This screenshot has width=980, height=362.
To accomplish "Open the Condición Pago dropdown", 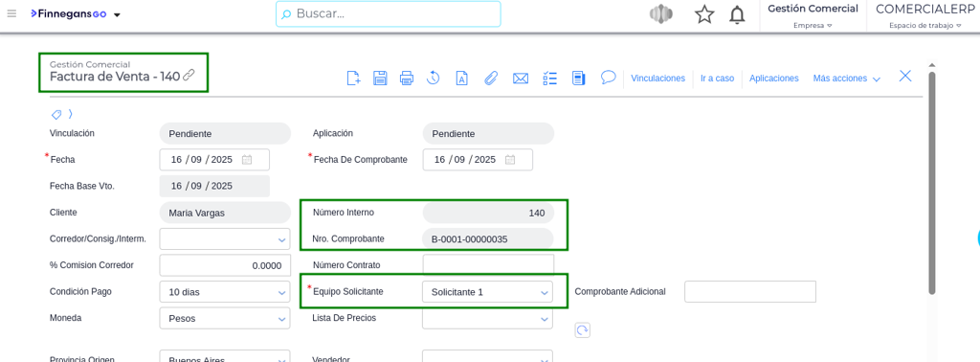I will 225,291.
